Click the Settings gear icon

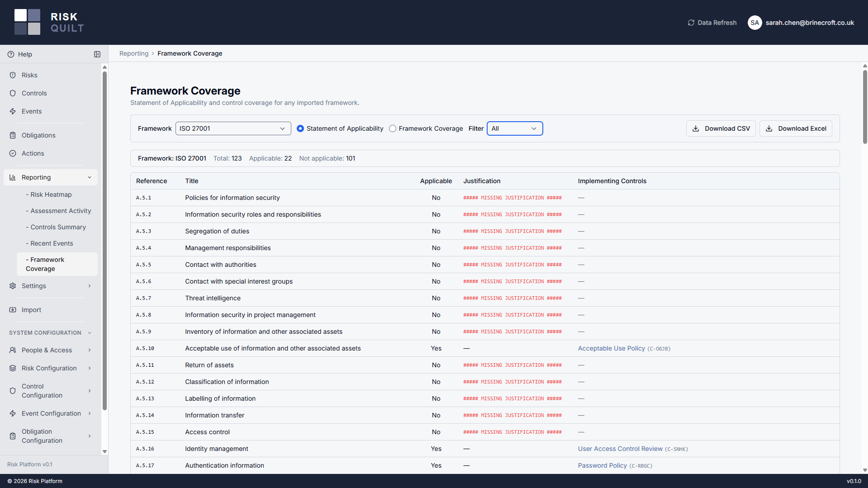click(13, 286)
